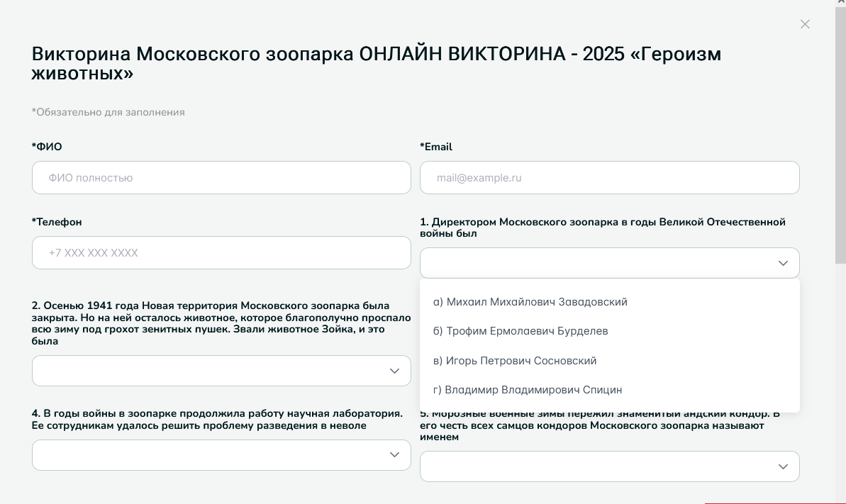Image resolution: width=846 pixels, height=504 pixels.
Task: Click question 1 text about zoo director
Action: (x=603, y=228)
